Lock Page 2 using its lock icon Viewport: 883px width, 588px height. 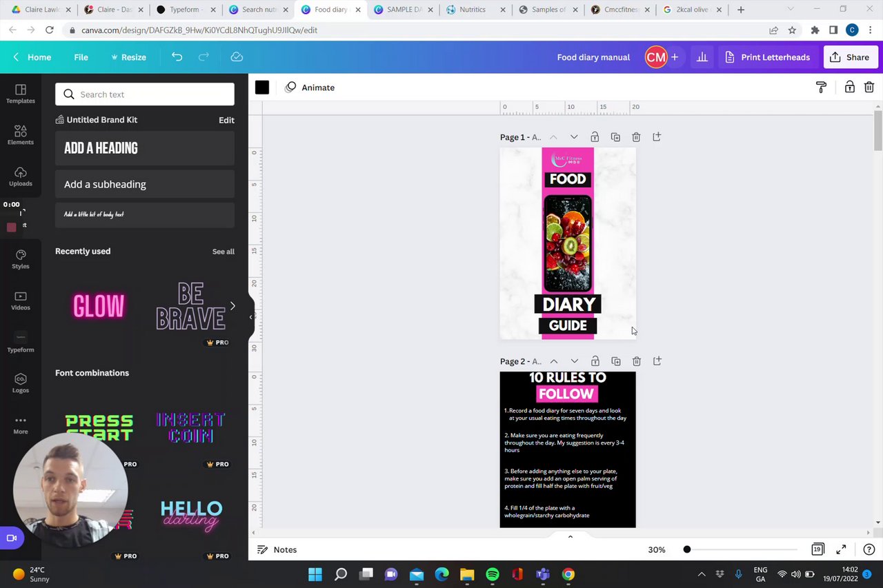coord(595,361)
